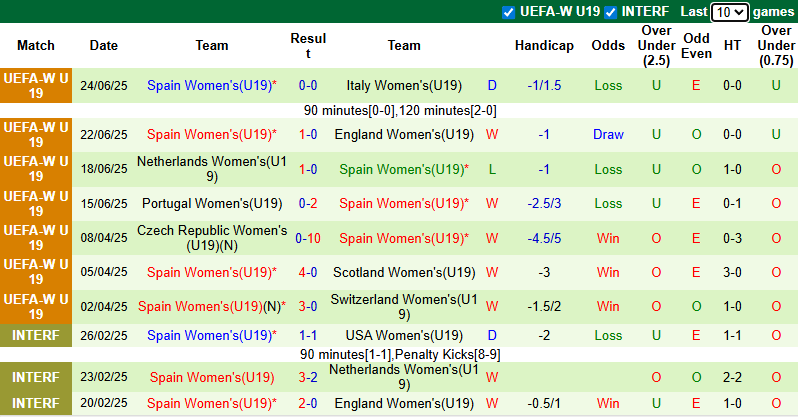The width and height of the screenshot is (798, 417).
Task: Open the last games count dropdown
Action: click(x=729, y=12)
